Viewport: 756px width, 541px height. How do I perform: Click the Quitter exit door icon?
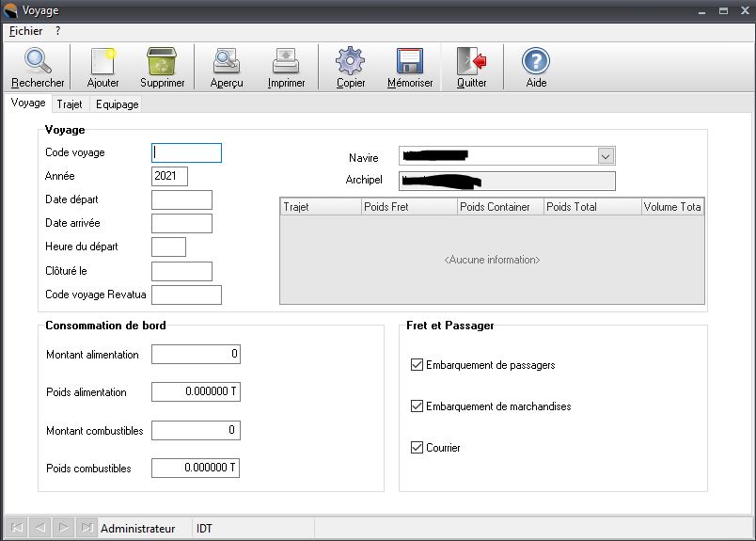471,62
